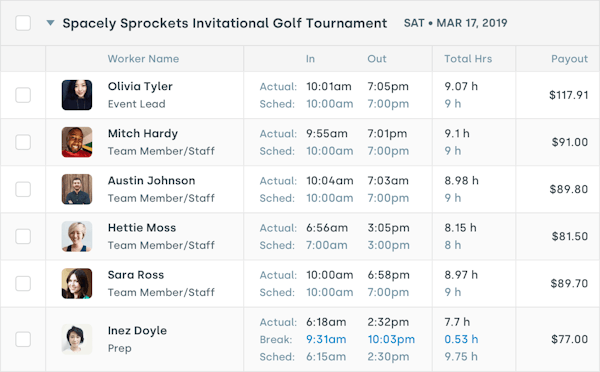This screenshot has width=600, height=372.
Task: Enable the checkbox beside Sara Ross
Action: click(23, 283)
